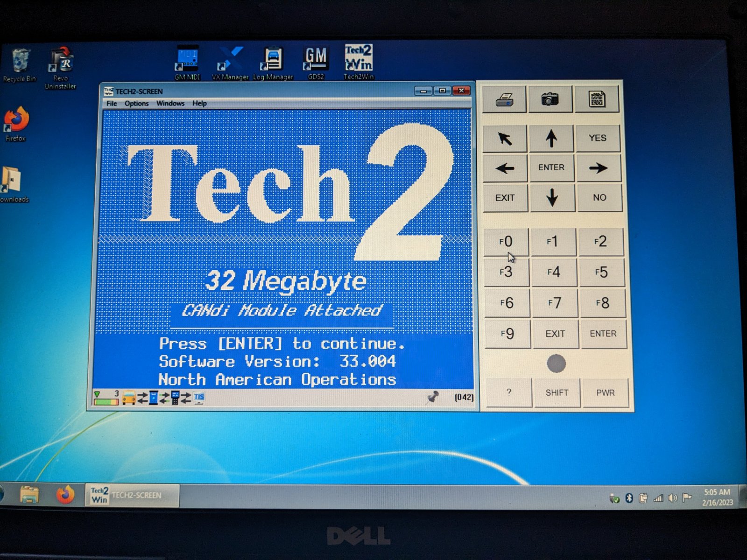Click EXIT beside the down arrow key
Screen dimensions: 747x560
tap(505, 198)
